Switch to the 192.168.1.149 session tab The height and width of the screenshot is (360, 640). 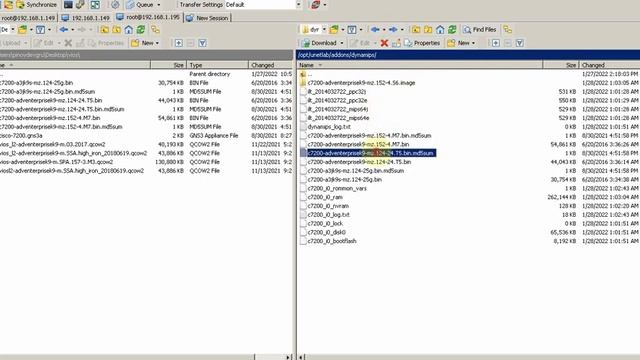[85, 18]
